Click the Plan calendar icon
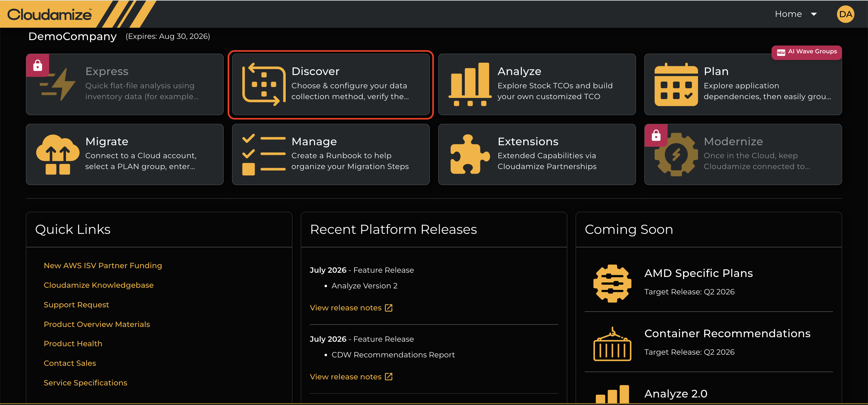868x405 pixels. pyautogui.click(x=676, y=84)
